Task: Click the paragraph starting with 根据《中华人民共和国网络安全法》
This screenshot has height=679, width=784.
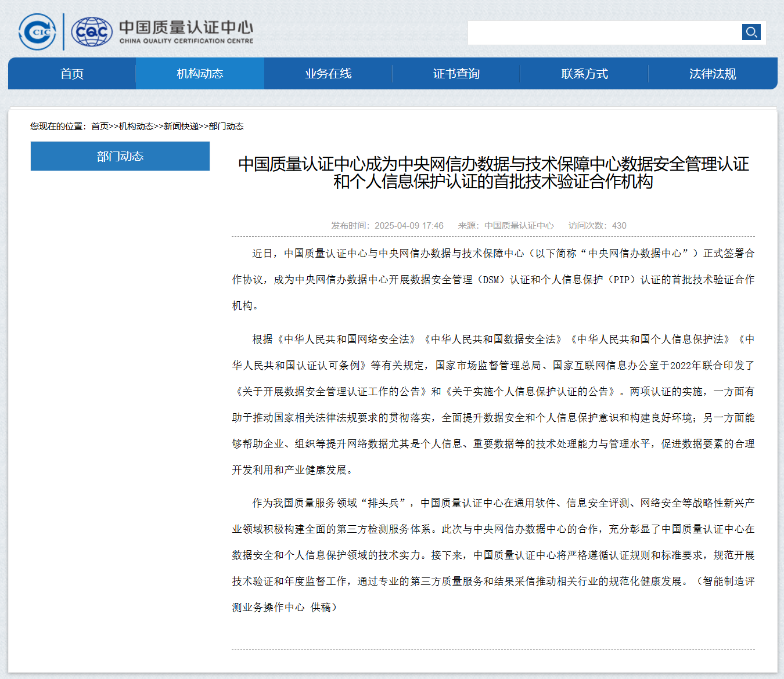Action: pyautogui.click(x=493, y=404)
